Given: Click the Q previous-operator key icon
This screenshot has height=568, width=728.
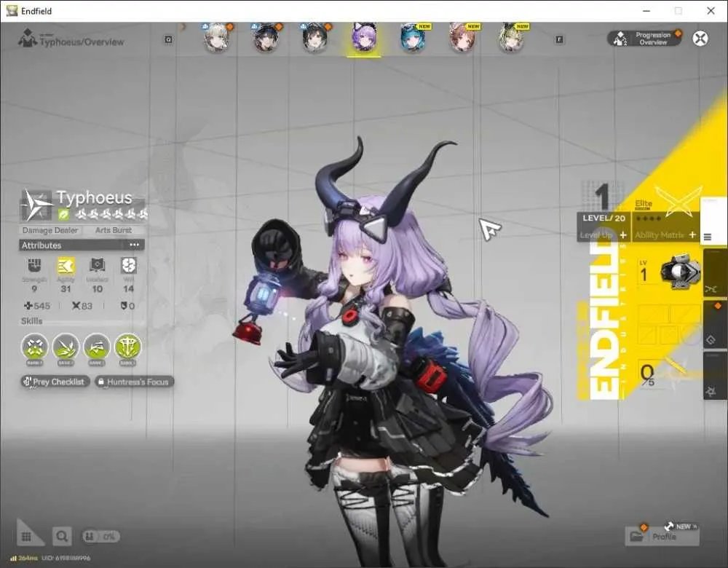Looking at the screenshot, I should [x=169, y=39].
